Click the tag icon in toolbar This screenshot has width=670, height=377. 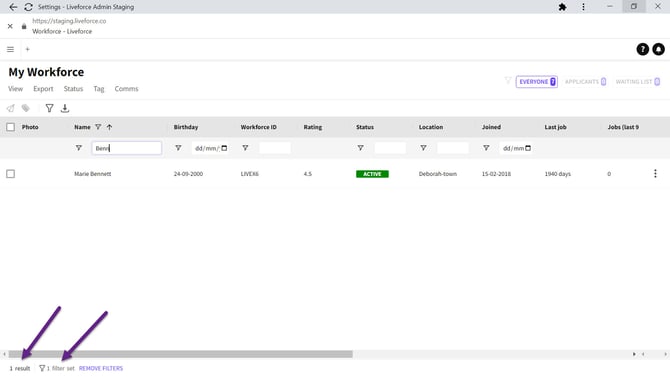click(26, 108)
